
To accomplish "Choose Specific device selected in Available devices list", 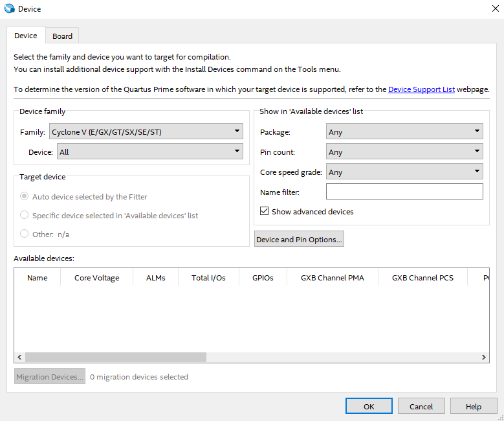I will [x=25, y=215].
